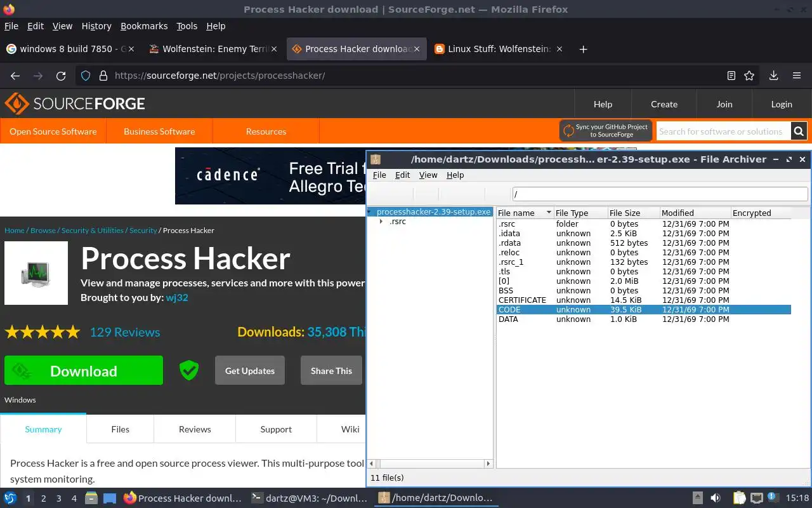
Task: Toggle reader view icon in address bar
Action: [x=731, y=76]
